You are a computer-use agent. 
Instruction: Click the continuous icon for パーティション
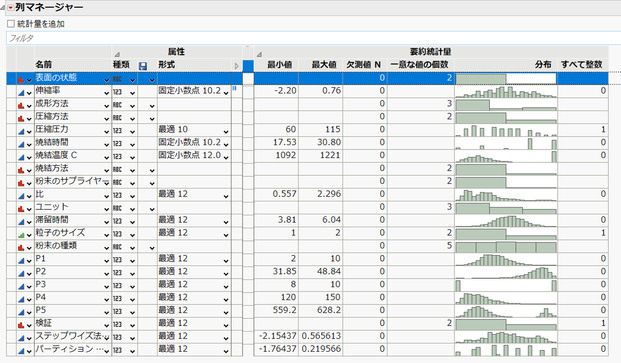[21, 351]
